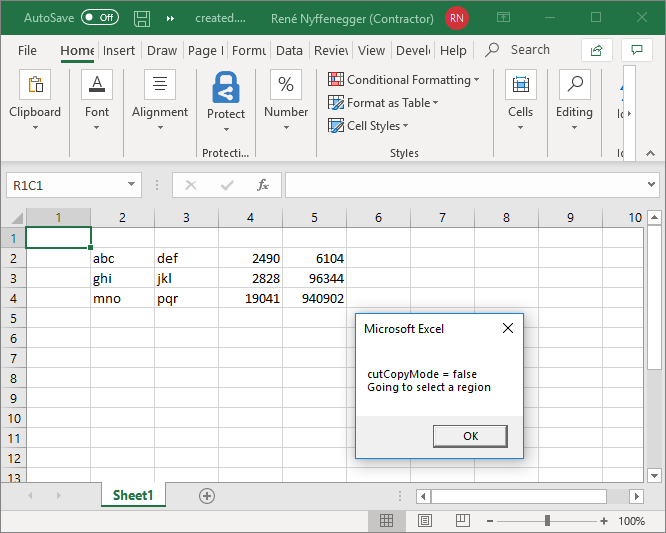Select the Sheet1 worksheet tab
666x533 pixels.
[x=132, y=495]
